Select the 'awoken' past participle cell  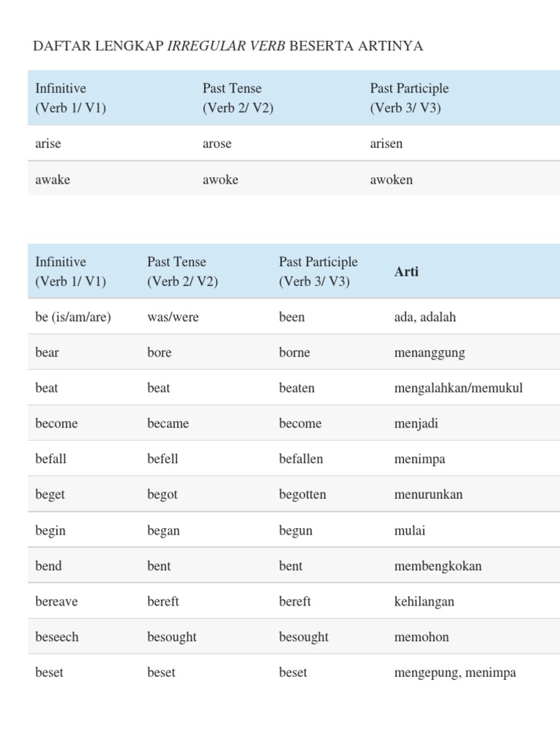[391, 179]
